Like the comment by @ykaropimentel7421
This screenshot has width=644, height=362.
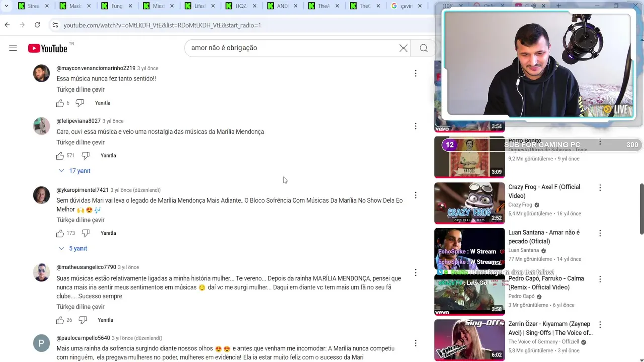pyautogui.click(x=60, y=233)
